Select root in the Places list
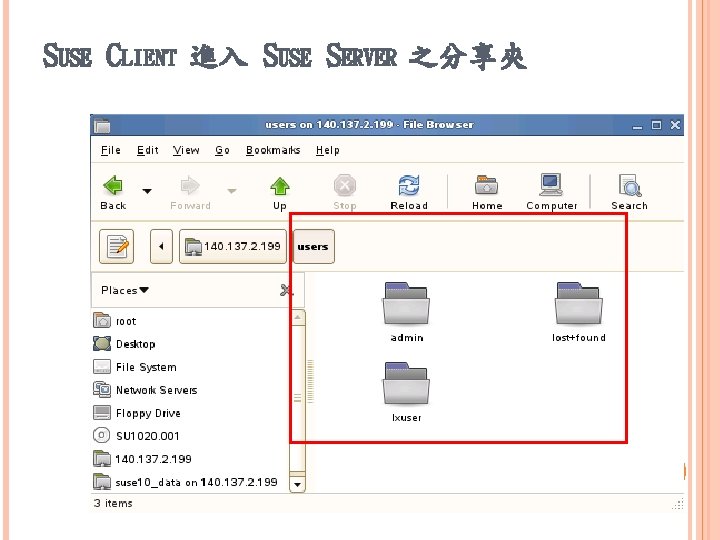 pos(191,321)
